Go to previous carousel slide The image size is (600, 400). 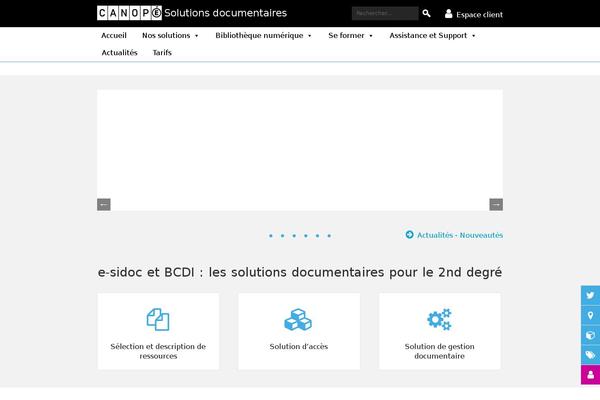tap(104, 204)
